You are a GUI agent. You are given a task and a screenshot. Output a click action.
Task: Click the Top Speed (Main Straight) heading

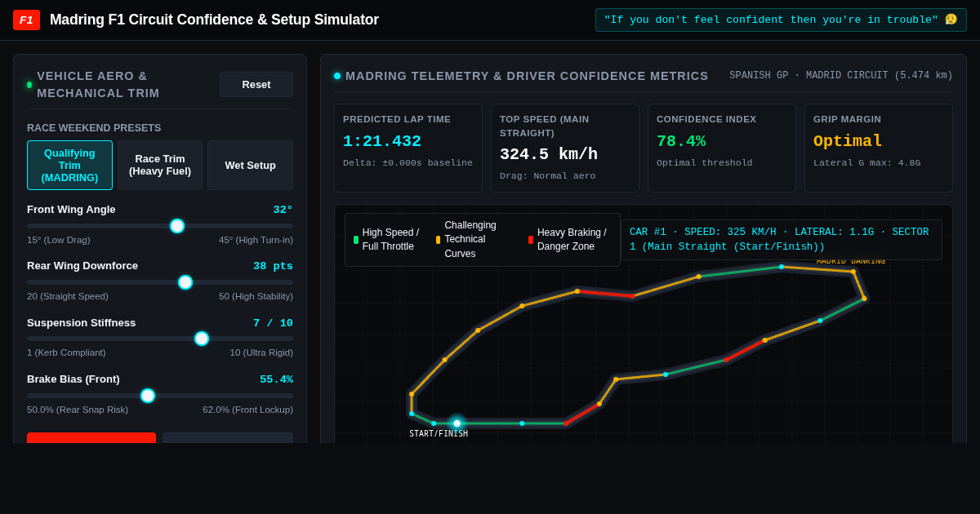(545, 126)
